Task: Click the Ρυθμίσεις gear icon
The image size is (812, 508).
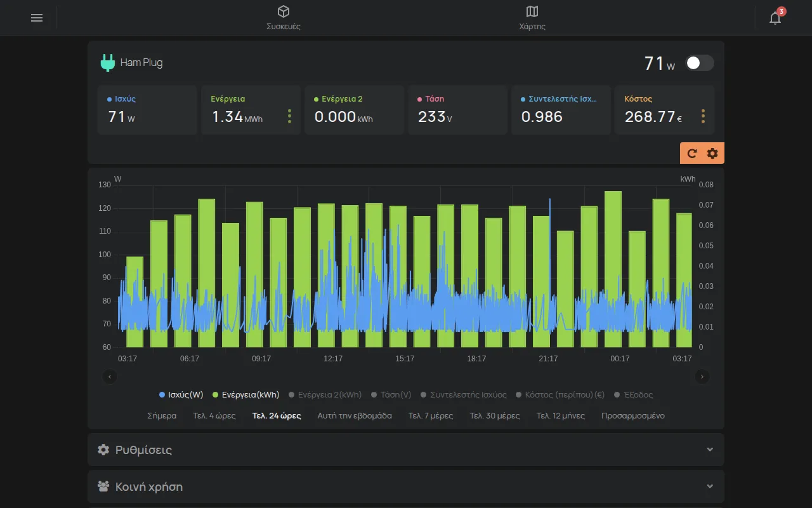Action: pyautogui.click(x=103, y=450)
